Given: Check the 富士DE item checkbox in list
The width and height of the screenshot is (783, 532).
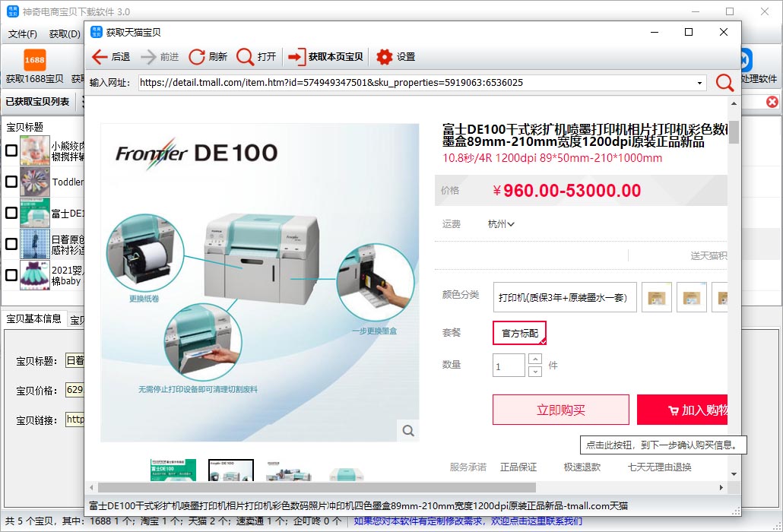Looking at the screenshot, I should point(11,213).
